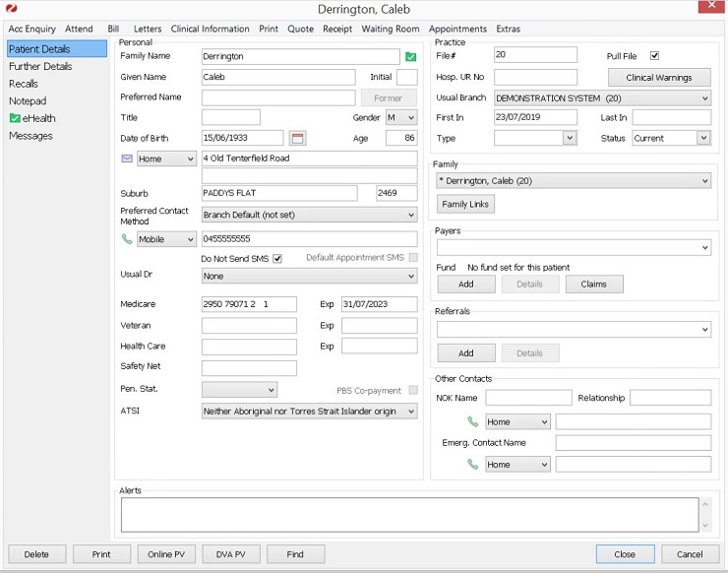Click the red application logo in the title bar
728x573 pixels.
[12, 8]
